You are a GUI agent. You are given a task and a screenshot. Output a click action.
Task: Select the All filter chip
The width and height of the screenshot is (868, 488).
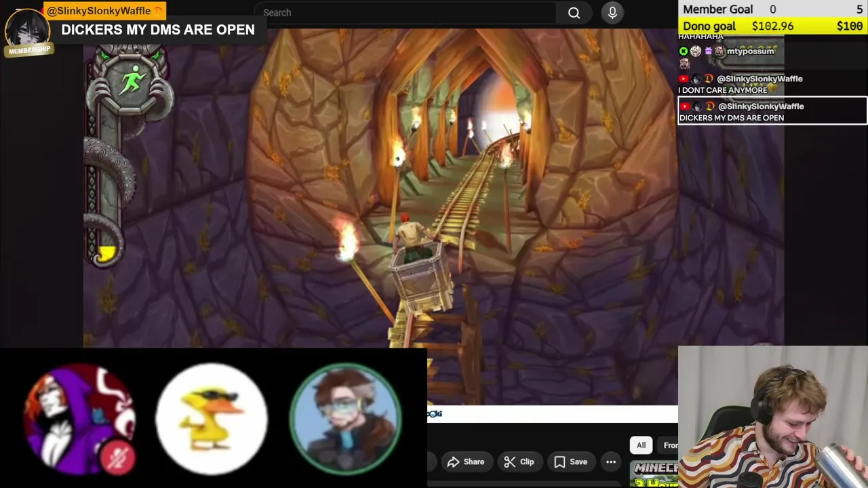641,445
